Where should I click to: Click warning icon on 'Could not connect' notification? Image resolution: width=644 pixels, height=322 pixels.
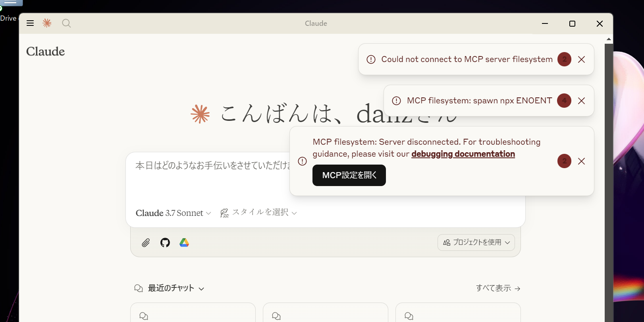point(371,59)
